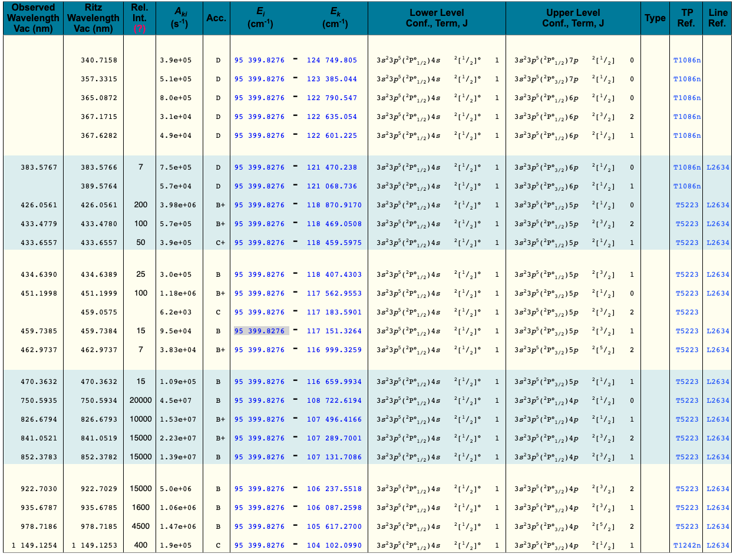Select the 107 289.7001 energy level link
Viewport: 753px width, 560px height.
tap(334, 438)
